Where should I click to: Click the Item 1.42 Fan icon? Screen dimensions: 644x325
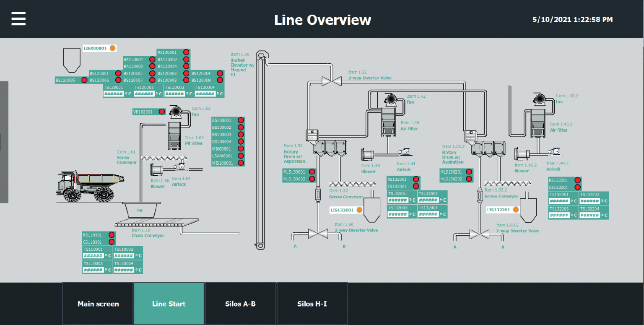click(392, 99)
